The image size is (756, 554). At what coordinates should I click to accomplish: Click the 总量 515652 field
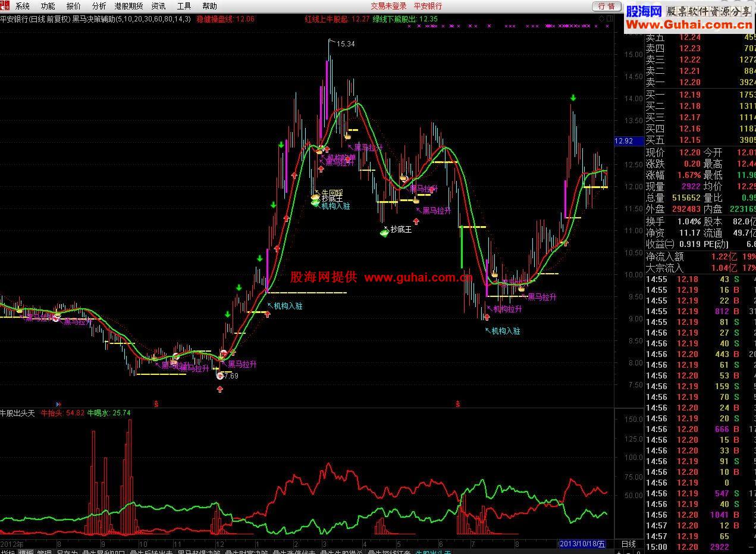[674, 198]
